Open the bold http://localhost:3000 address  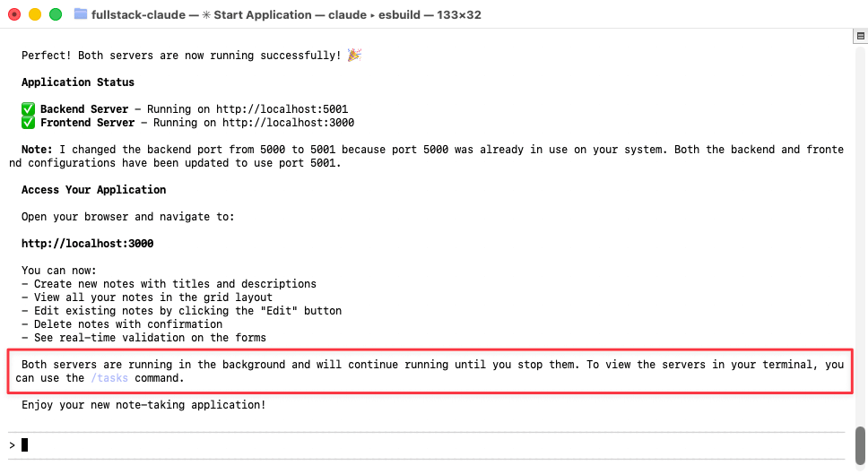tap(88, 244)
